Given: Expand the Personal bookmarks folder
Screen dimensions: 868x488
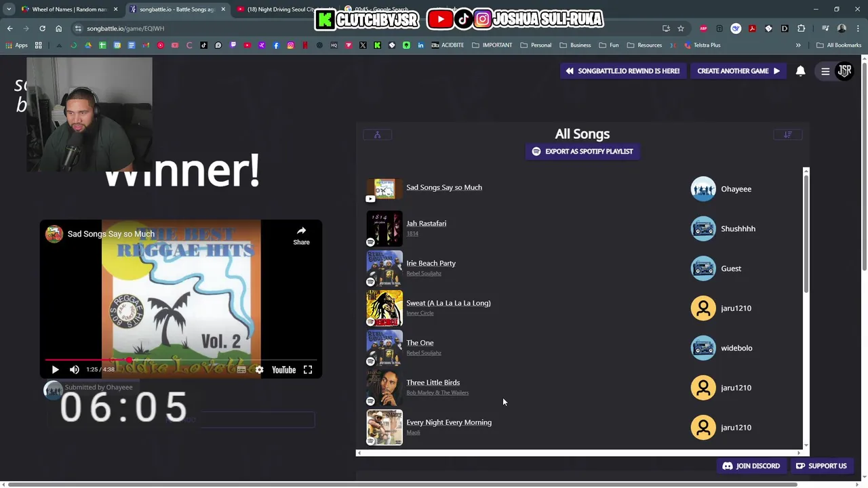Looking at the screenshot, I should 536,45.
